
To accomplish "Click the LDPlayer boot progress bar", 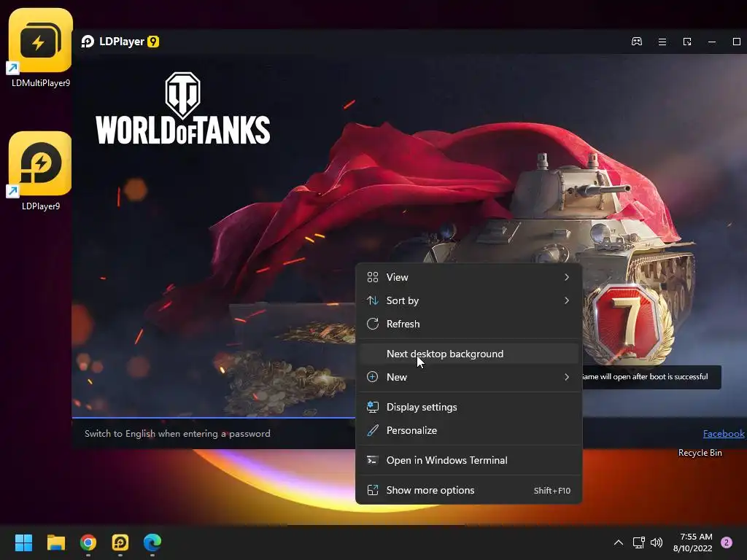I will click(214, 418).
